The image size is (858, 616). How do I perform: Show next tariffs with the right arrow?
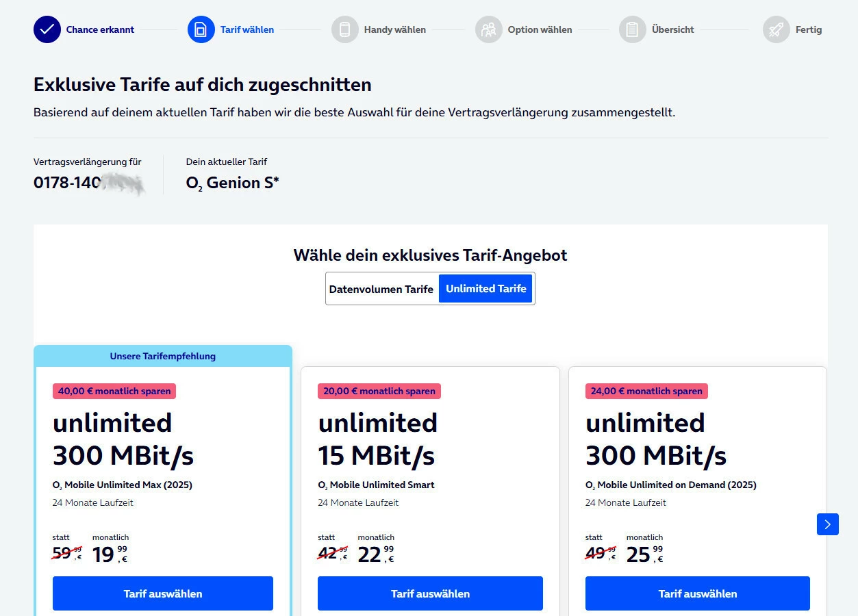827,524
